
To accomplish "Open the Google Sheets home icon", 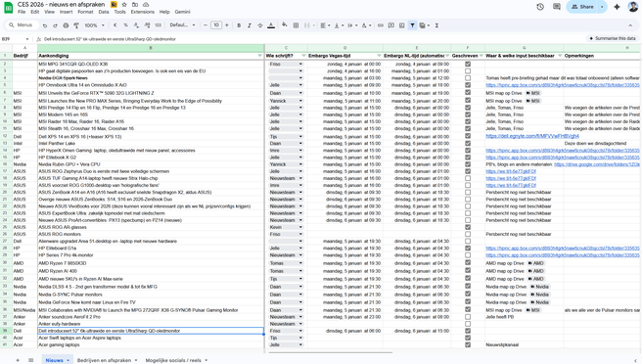I will click(8, 8).
